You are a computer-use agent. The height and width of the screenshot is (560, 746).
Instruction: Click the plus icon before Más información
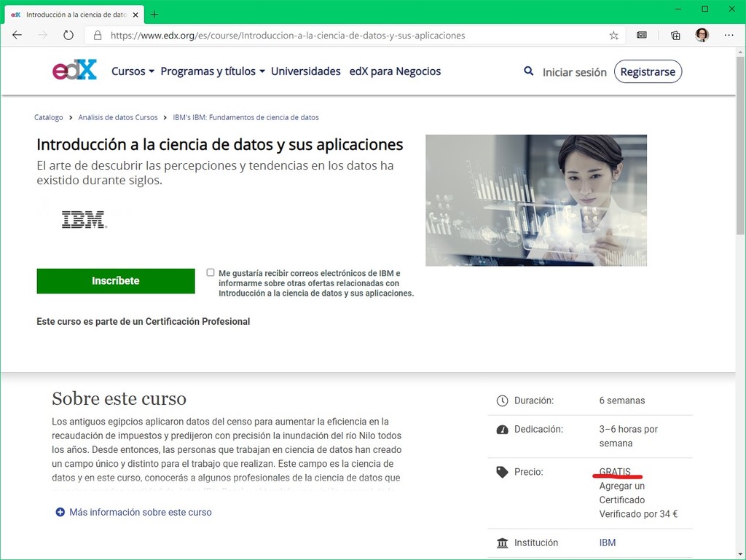tap(60, 512)
